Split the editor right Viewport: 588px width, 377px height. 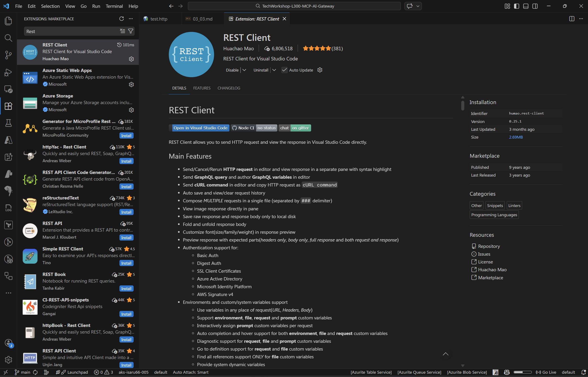[x=572, y=19]
